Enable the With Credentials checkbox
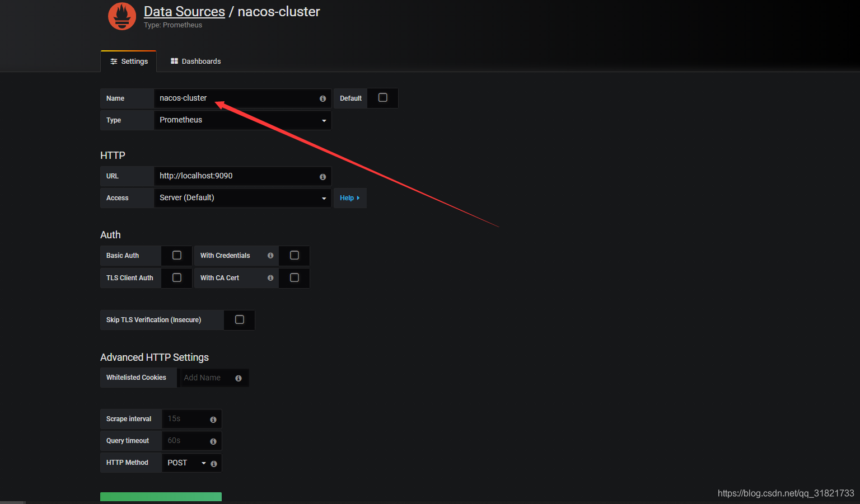This screenshot has height=504, width=860. (x=295, y=255)
